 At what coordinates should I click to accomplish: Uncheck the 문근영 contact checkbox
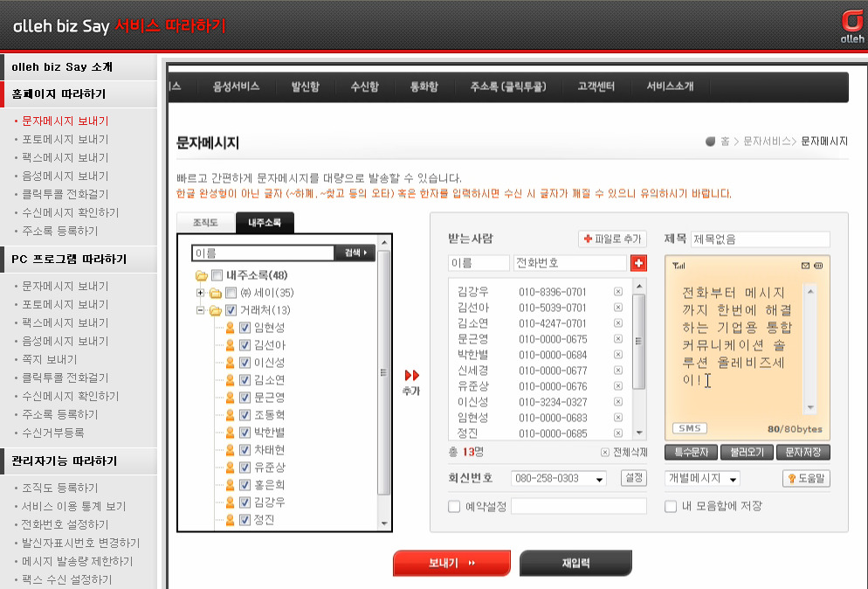[245, 398]
